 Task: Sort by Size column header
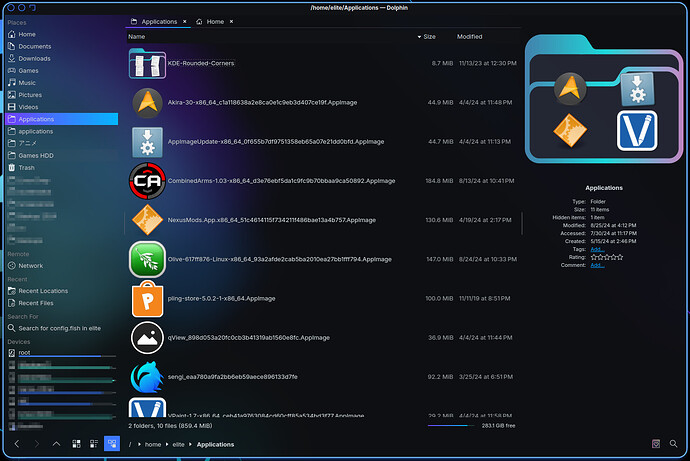(x=429, y=37)
